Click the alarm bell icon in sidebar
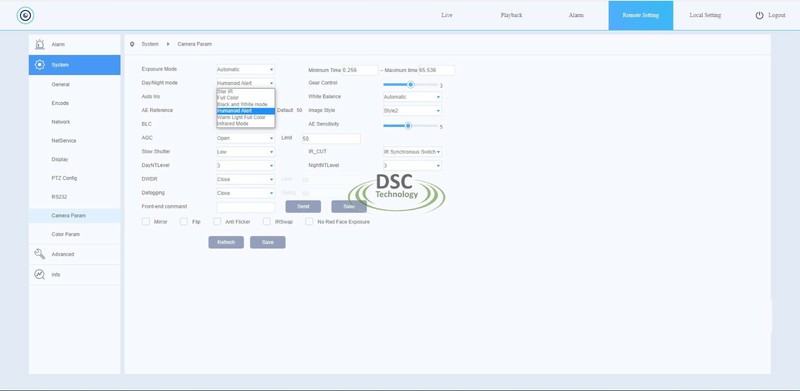The height and width of the screenshot is (391, 800). click(x=39, y=44)
